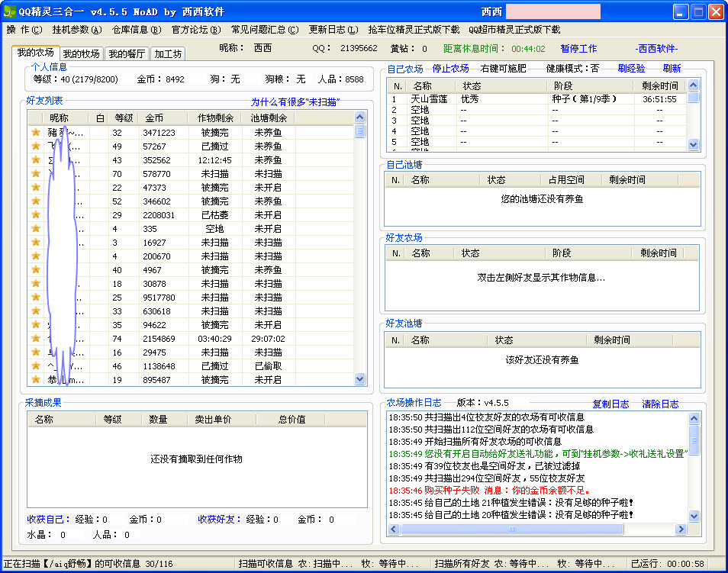
Task: Pause the bot via 暂停工作
Action: (578, 48)
